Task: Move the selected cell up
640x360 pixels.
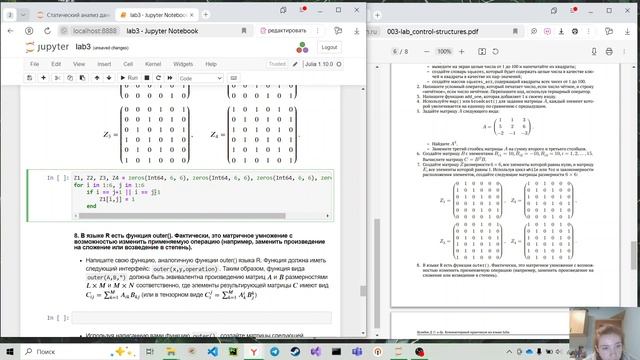Action: coord(97,78)
